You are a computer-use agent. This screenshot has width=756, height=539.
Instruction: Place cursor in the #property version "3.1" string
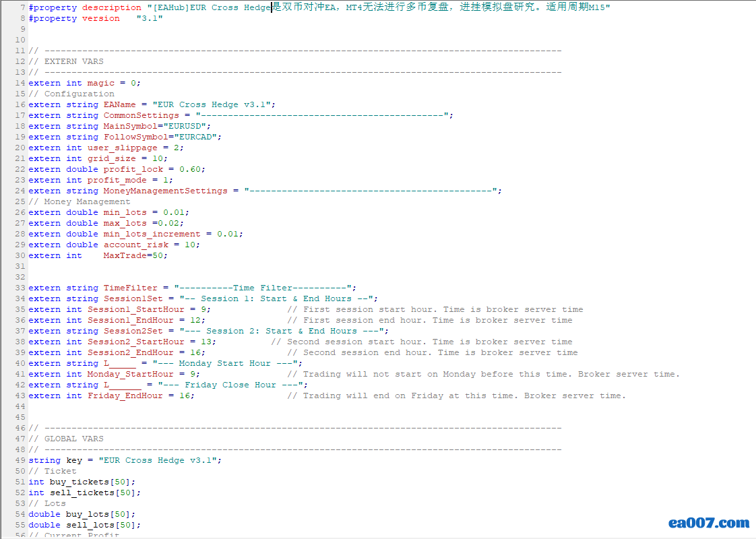click(149, 19)
